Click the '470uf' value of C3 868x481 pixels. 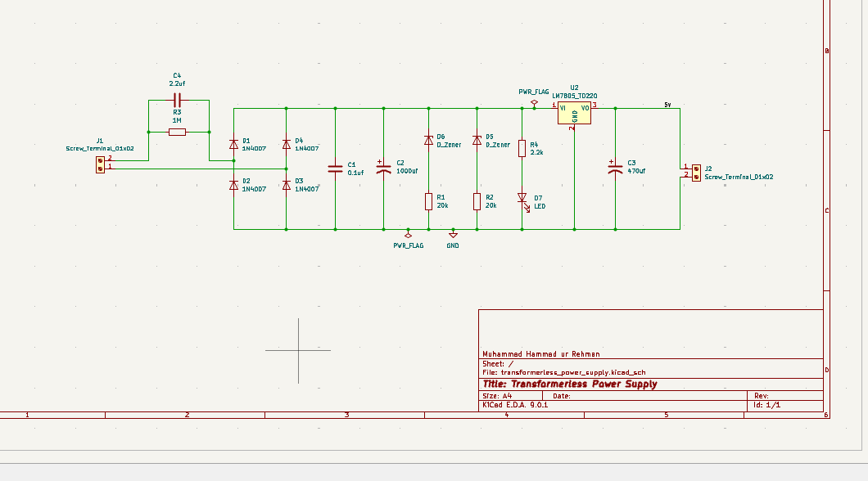[636, 172]
